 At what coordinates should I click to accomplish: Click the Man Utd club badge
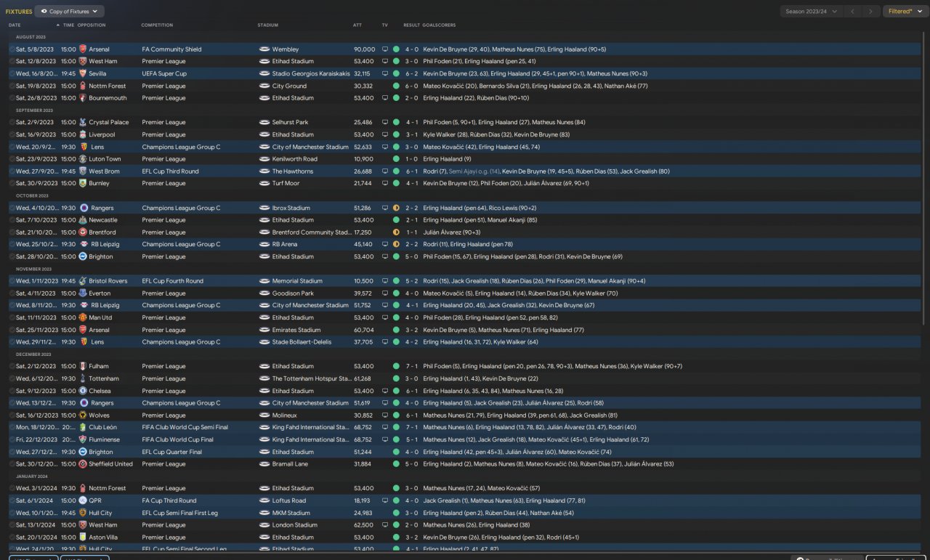[83, 317]
